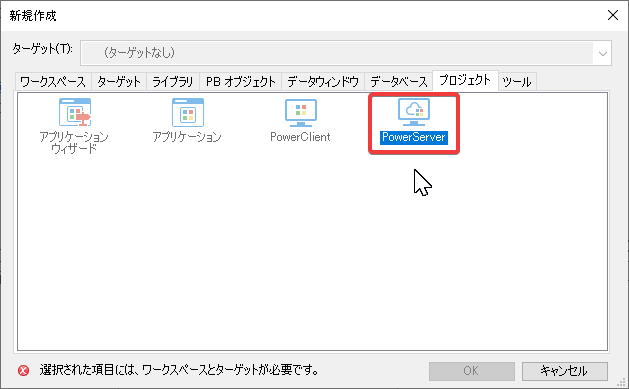This screenshot has height=389, width=629.
Task: Click the red error status icon
Action: pyautogui.click(x=24, y=371)
